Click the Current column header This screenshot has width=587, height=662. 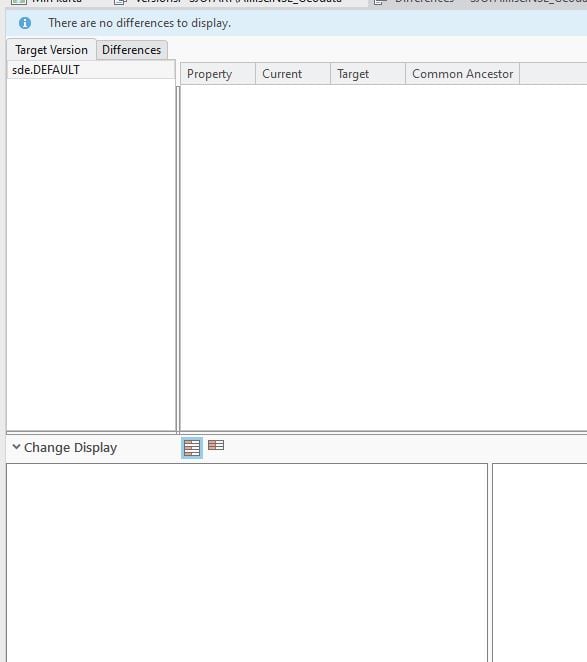point(293,74)
